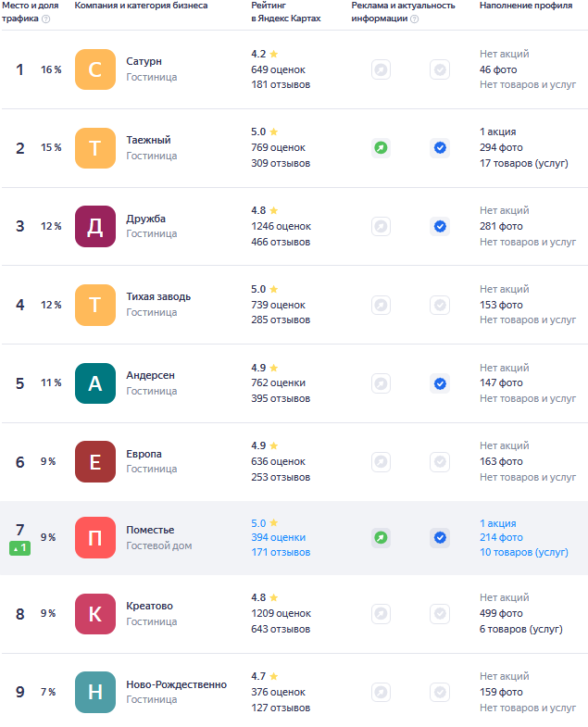Image resolution: width=588 pixels, height=727 pixels.
Task: Click the green advertising icon for Таежный
Action: tap(381, 147)
